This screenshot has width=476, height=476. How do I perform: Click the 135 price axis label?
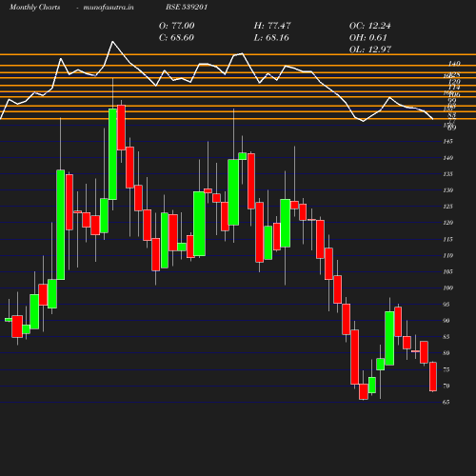tap(447, 174)
